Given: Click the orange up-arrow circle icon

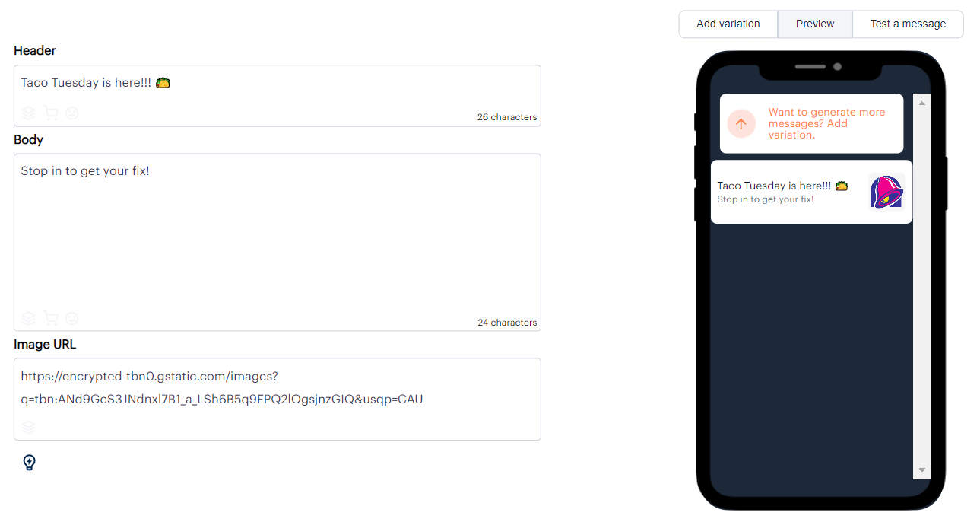Looking at the screenshot, I should [741, 123].
